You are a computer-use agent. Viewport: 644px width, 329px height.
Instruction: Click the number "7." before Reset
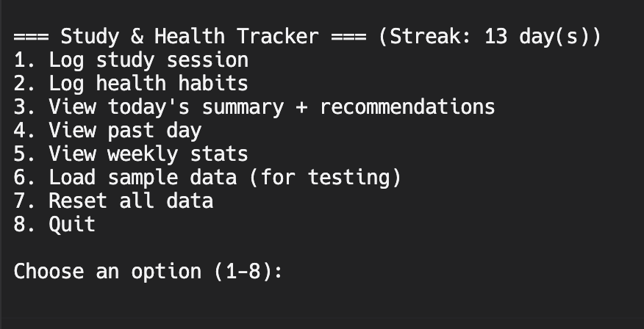point(26,201)
